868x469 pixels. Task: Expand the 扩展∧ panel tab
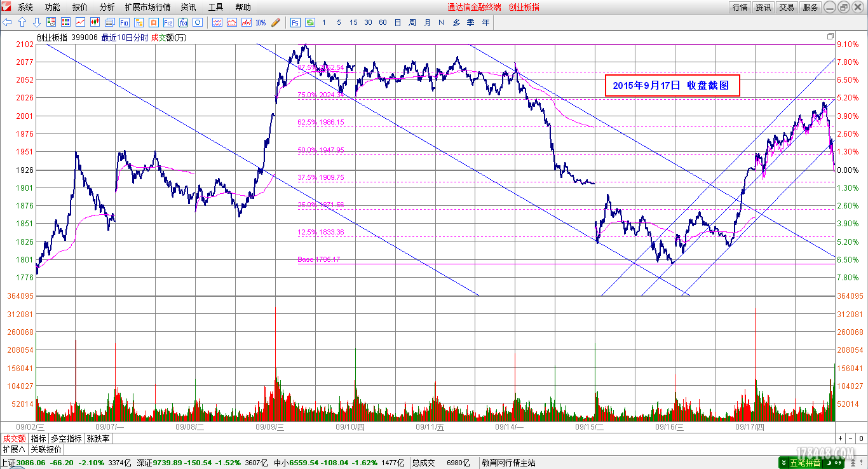(14, 449)
